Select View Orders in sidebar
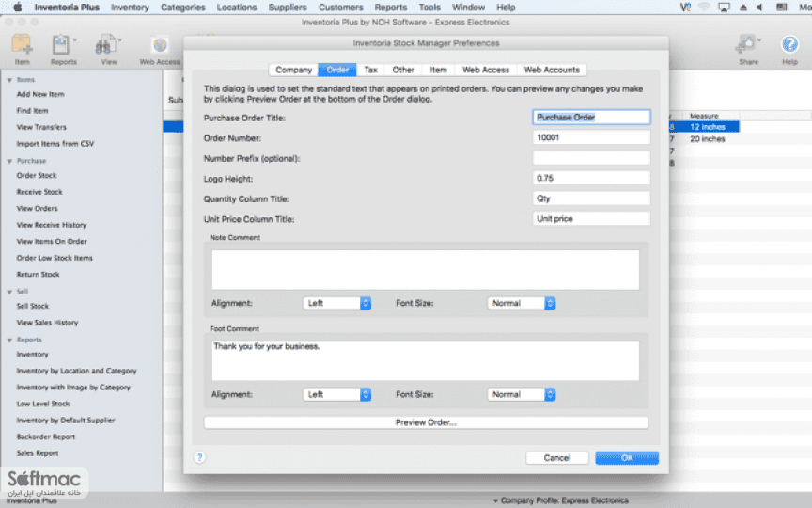The height and width of the screenshot is (508, 812). 37,209
